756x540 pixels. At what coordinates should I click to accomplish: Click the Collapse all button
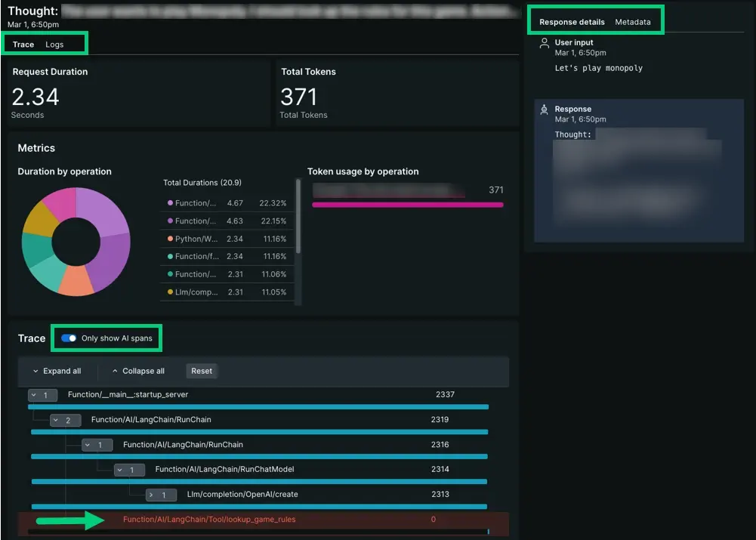point(138,371)
